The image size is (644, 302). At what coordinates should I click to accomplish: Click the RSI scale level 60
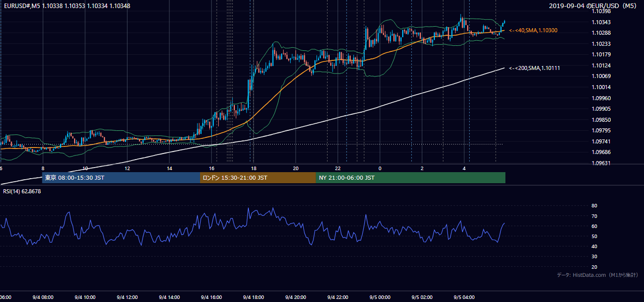[x=594, y=226]
